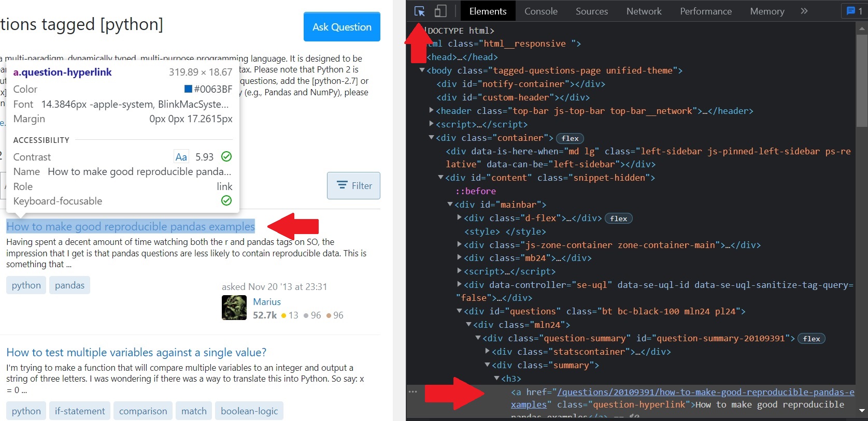Open the Network tab
Image resolution: width=868 pixels, height=421 pixels.
[x=644, y=11]
